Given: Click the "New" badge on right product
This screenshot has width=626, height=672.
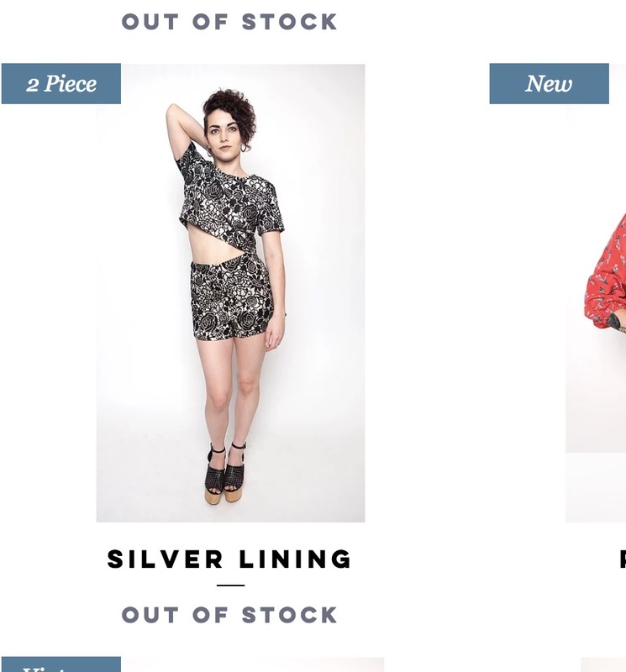Looking at the screenshot, I should pos(549,83).
